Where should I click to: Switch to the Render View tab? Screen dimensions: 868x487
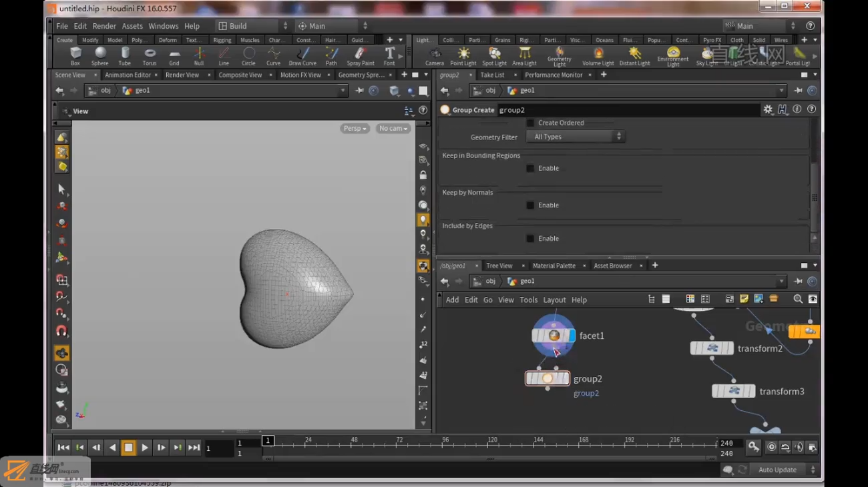pos(182,75)
